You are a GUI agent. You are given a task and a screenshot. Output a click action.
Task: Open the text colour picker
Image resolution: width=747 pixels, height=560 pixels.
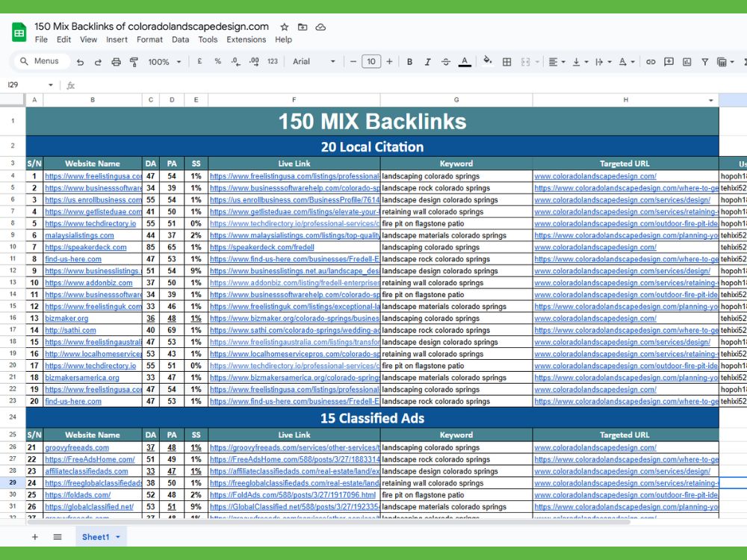(x=465, y=61)
